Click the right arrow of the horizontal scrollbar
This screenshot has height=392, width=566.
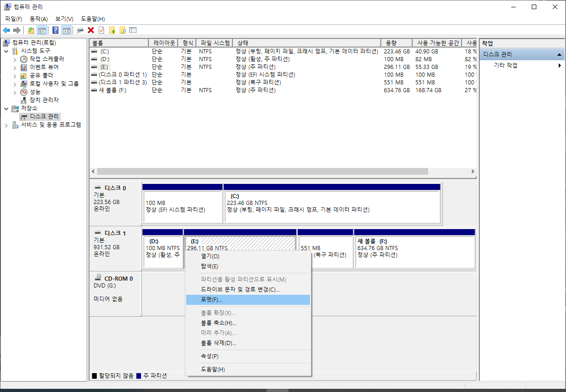473,171
